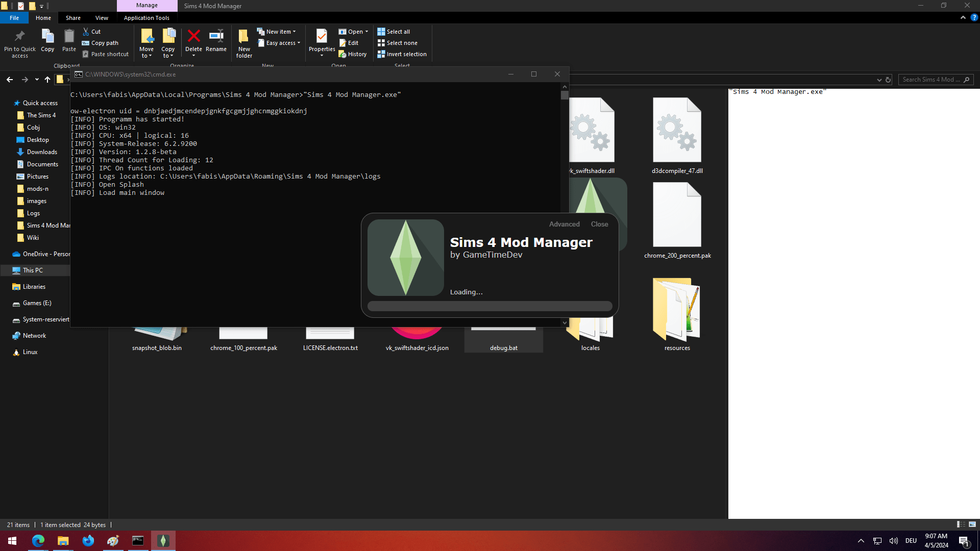The width and height of the screenshot is (980, 551).
Task: Select debug.bat file
Action: tap(504, 340)
